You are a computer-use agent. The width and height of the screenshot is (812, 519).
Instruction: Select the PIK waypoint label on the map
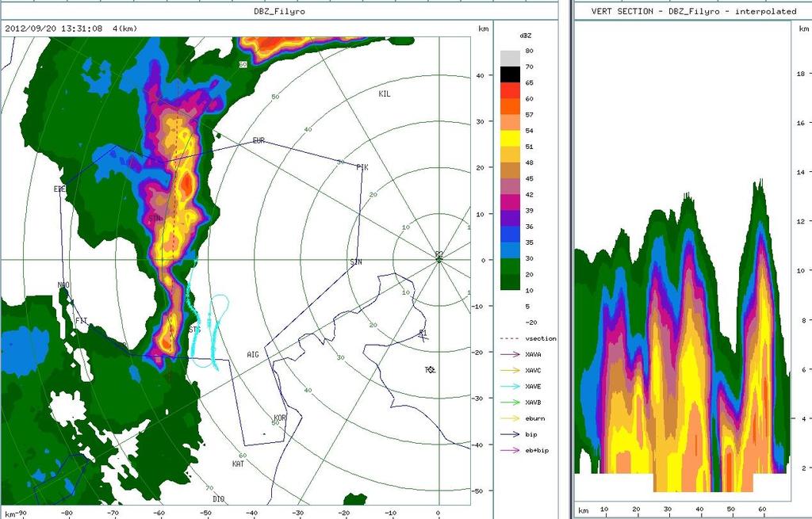point(362,167)
